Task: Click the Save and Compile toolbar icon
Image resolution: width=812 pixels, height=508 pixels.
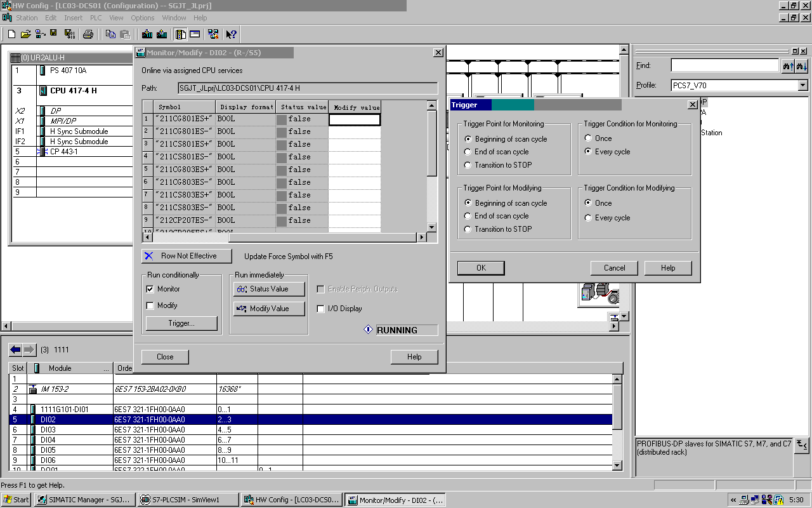Action: (x=69, y=34)
